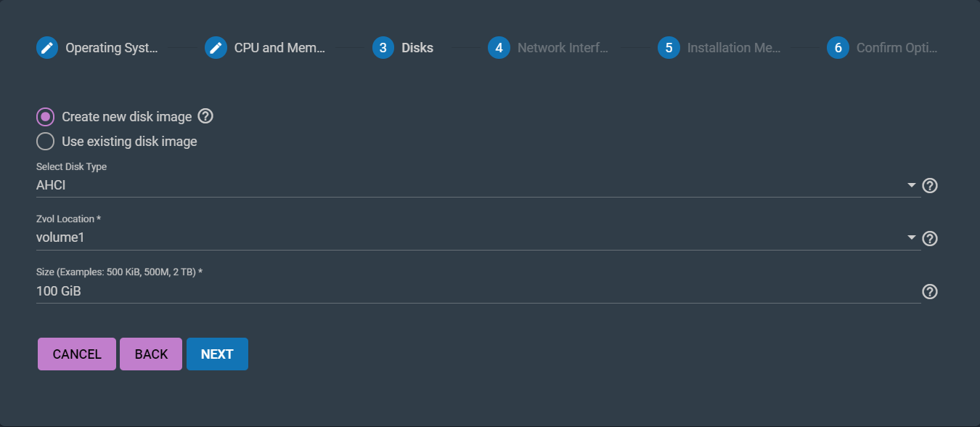
Task: Jump to Confirm Options step label
Action: [x=897, y=48]
